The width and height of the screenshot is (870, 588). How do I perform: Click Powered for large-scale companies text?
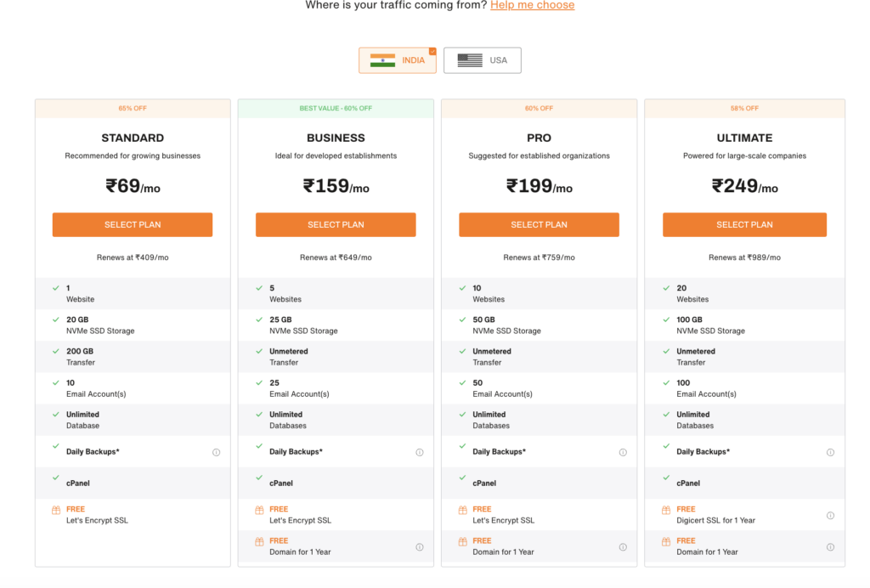[x=744, y=155]
